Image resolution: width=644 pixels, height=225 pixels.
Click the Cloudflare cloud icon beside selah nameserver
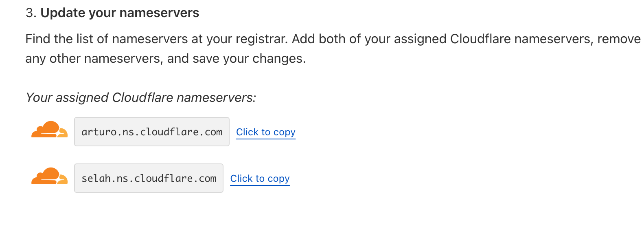coord(49,176)
